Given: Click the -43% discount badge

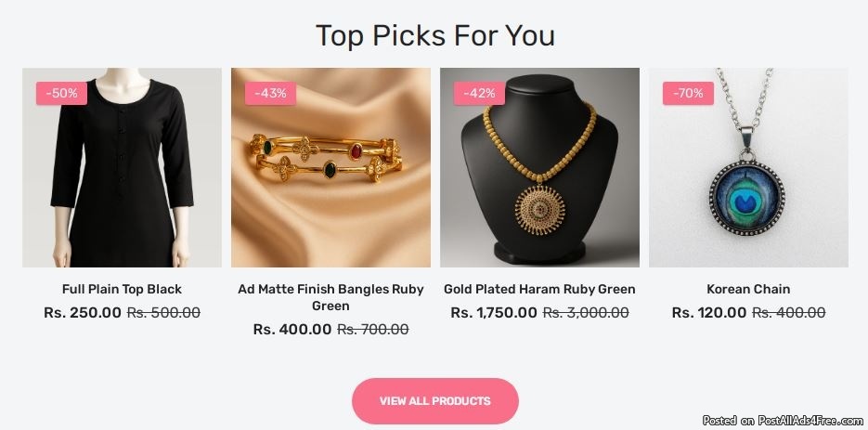Looking at the screenshot, I should tap(270, 93).
